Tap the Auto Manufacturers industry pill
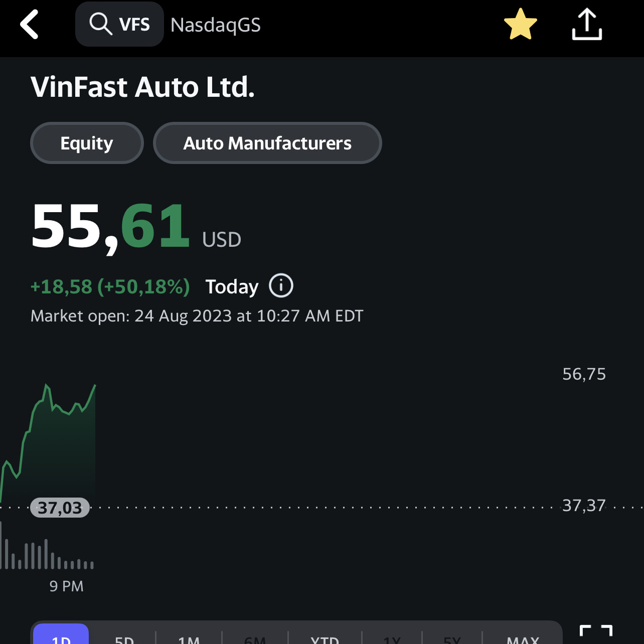This screenshot has width=644, height=644. coord(267,143)
